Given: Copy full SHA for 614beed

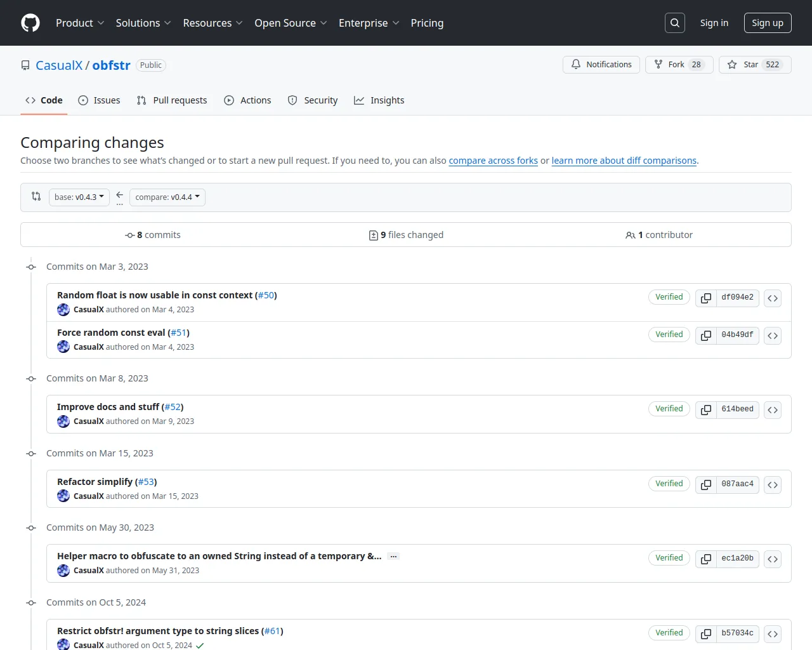Looking at the screenshot, I should click(706, 409).
